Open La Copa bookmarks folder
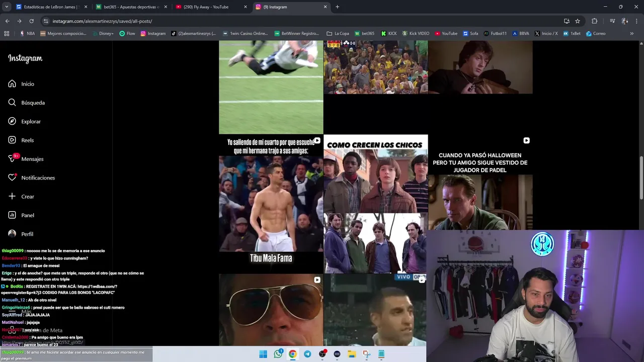Screen dimensions: 644x362 [x=338, y=34]
